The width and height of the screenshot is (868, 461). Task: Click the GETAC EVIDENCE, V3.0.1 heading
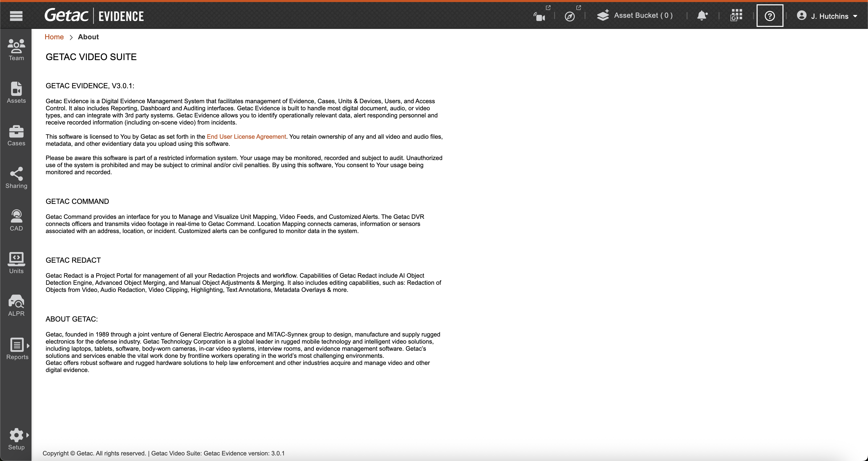pos(90,86)
